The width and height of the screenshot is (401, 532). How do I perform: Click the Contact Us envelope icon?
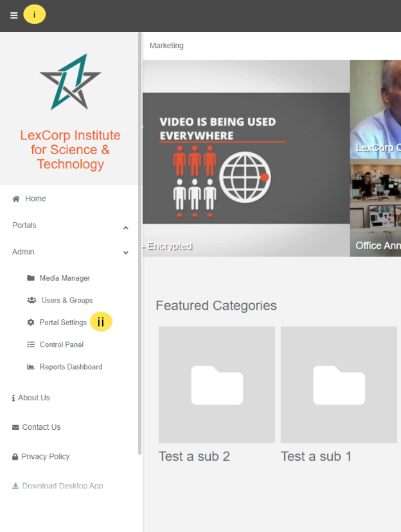15,427
